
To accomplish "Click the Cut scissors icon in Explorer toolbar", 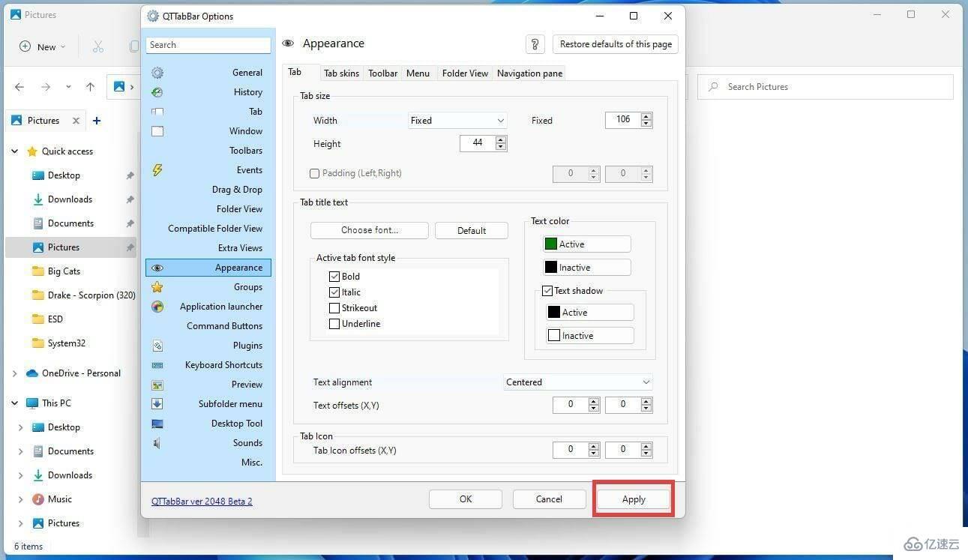I will point(98,46).
